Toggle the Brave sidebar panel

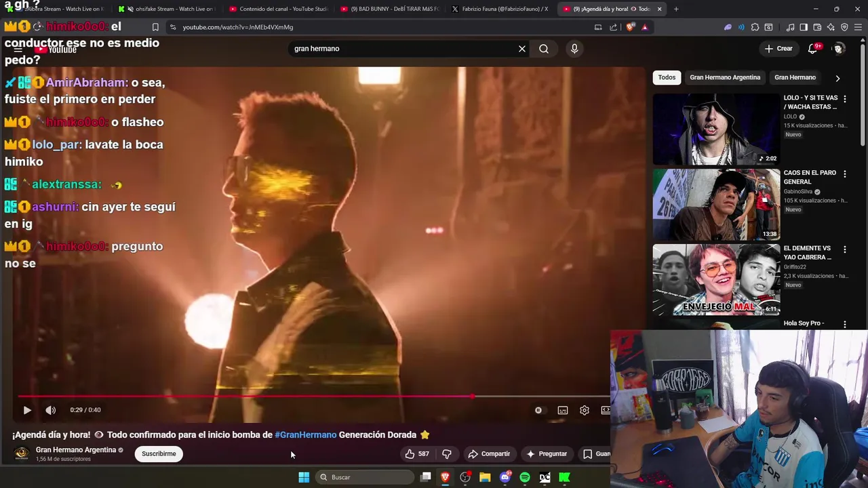(804, 27)
